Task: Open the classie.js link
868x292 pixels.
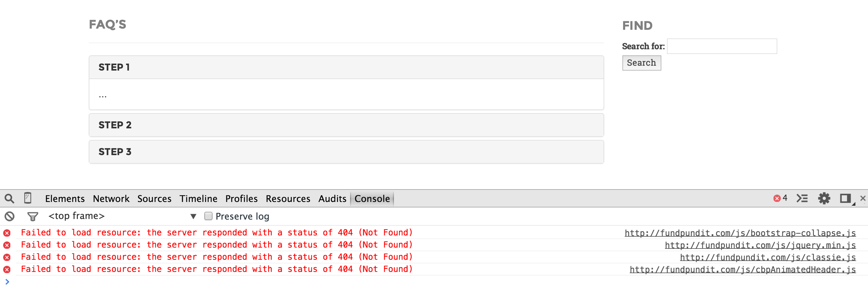Action: pyautogui.click(x=768, y=257)
